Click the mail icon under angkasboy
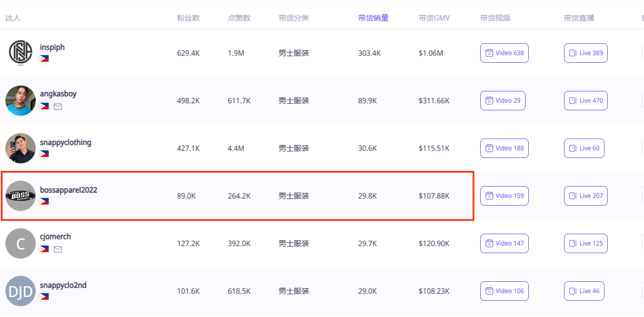The height and width of the screenshot is (317, 644). point(58,107)
